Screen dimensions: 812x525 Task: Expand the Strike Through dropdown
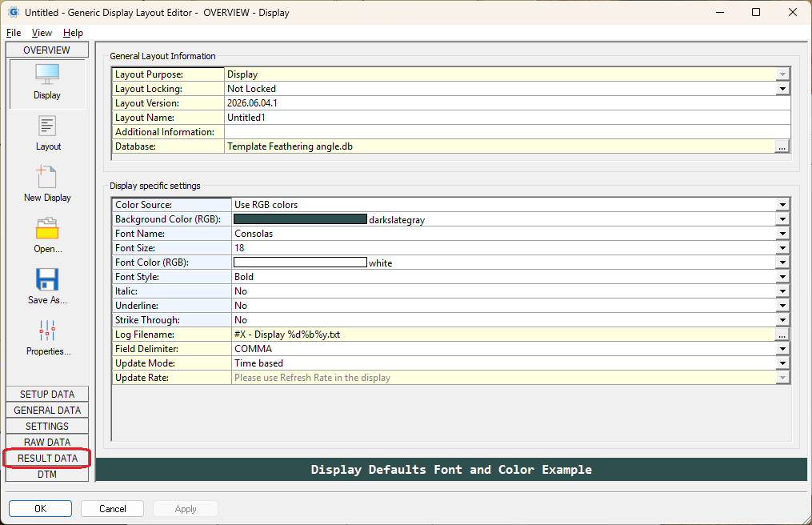click(782, 320)
